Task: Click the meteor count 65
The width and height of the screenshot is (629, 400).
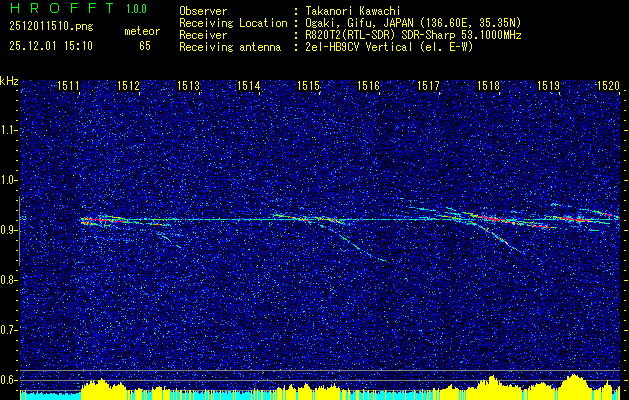Action: (145, 46)
